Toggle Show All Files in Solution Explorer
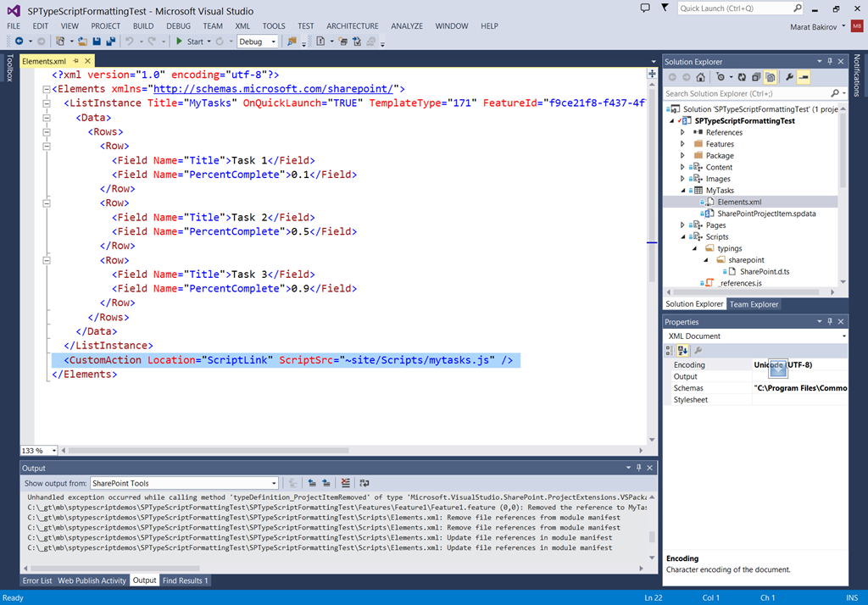 pos(770,77)
